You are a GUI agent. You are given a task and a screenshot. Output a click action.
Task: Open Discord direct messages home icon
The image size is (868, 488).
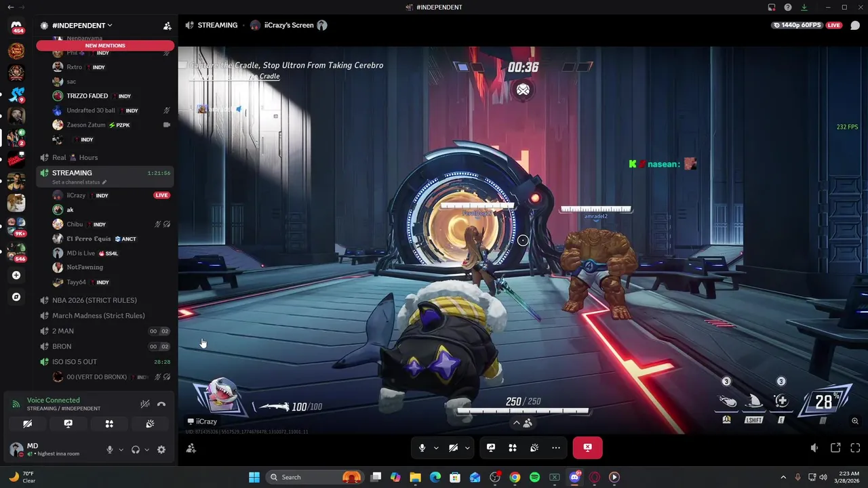(16, 26)
